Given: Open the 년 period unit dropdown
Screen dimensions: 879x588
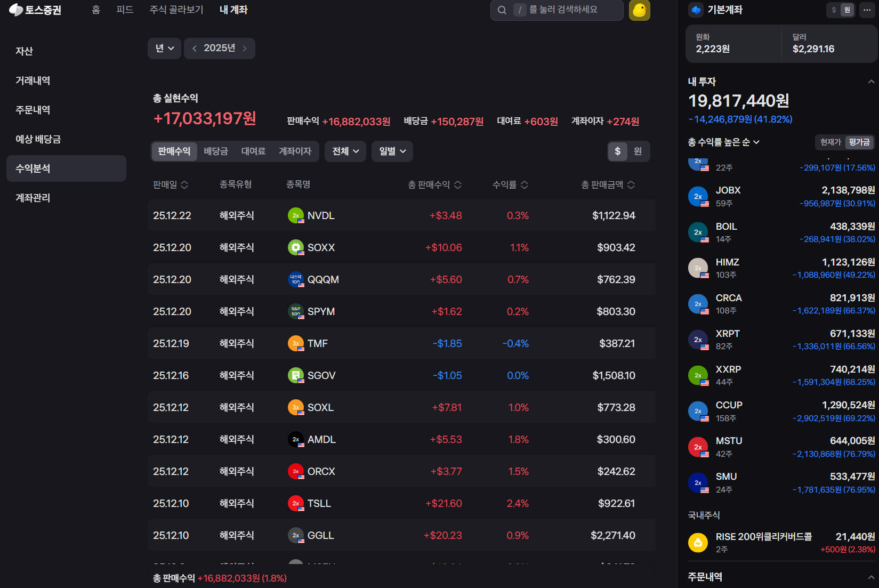Looking at the screenshot, I should pos(164,49).
